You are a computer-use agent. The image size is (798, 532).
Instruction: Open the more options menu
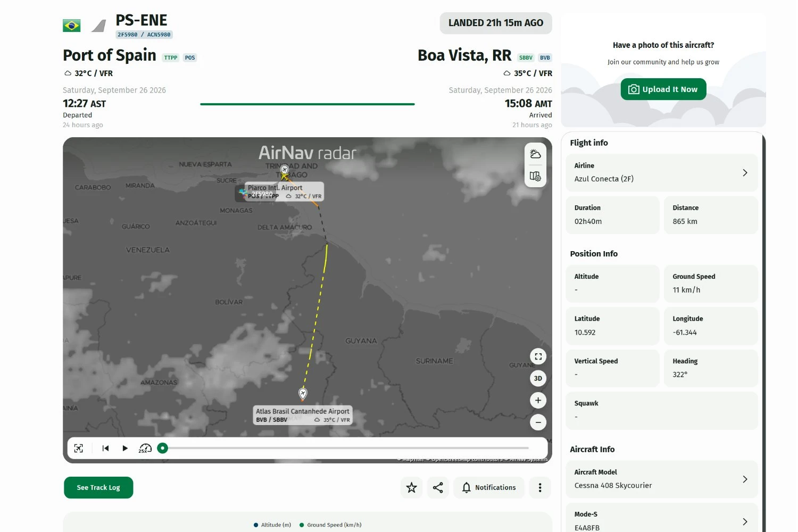click(x=540, y=487)
